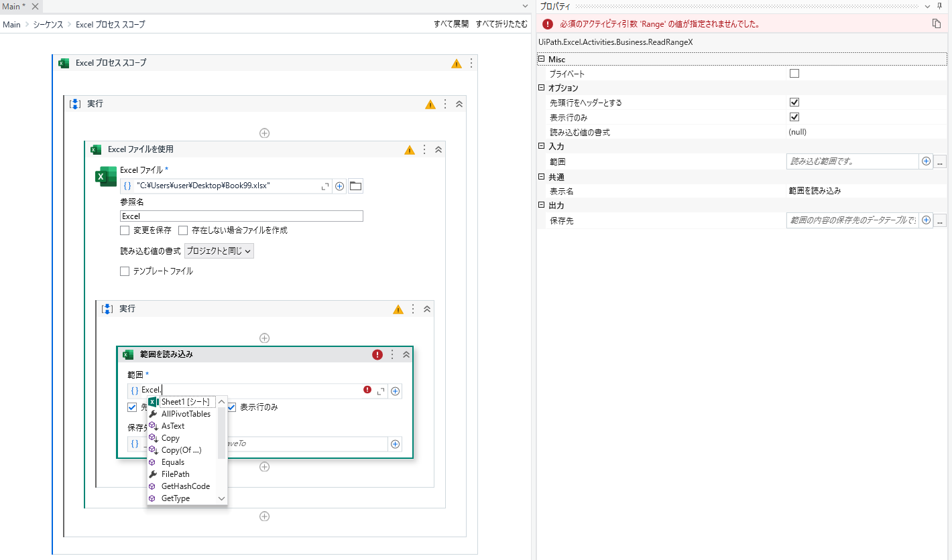The image size is (952, 560).
Task: Click 保存先 input field in properties
Action: (852, 220)
